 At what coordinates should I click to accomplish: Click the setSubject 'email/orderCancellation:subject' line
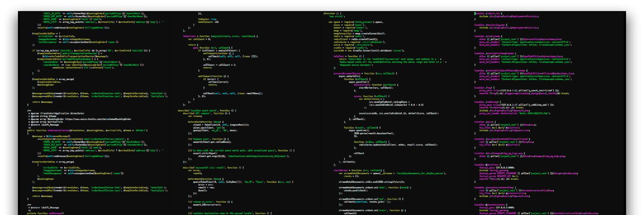click(83, 139)
